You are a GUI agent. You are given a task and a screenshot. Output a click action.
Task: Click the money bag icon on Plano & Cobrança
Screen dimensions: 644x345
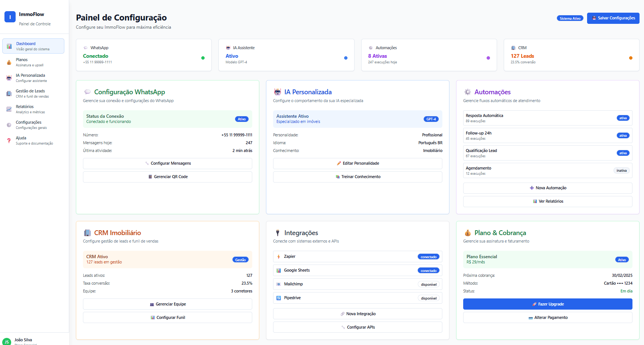(468, 232)
